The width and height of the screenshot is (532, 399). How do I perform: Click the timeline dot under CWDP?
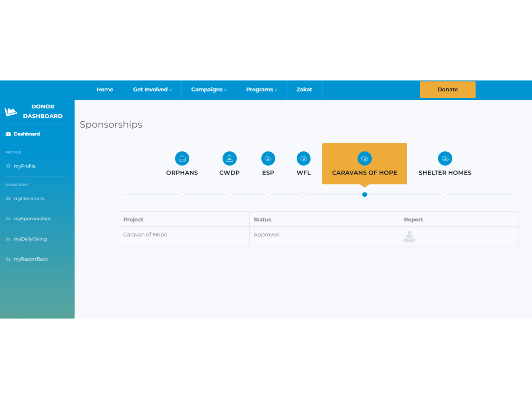click(229, 195)
